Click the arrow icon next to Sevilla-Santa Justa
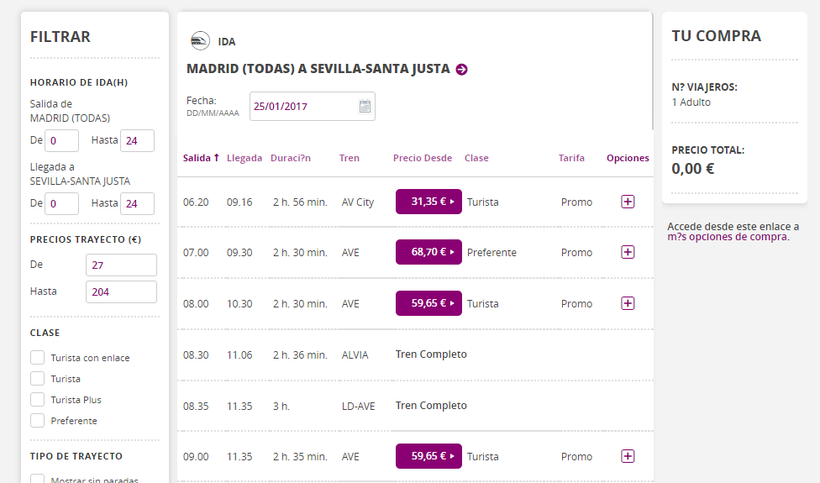Screen dimensions: 820x483 (x=461, y=70)
